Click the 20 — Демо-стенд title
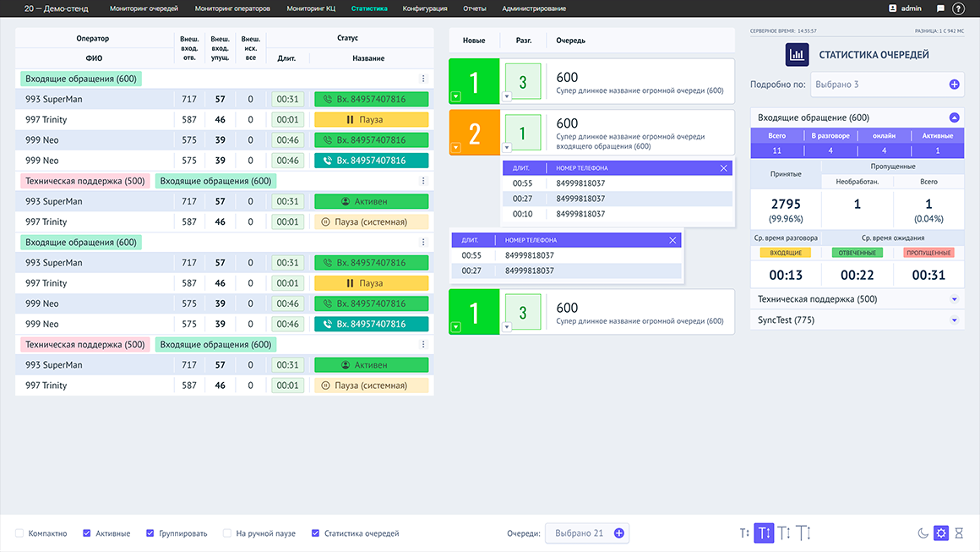The image size is (980, 552). (57, 8)
